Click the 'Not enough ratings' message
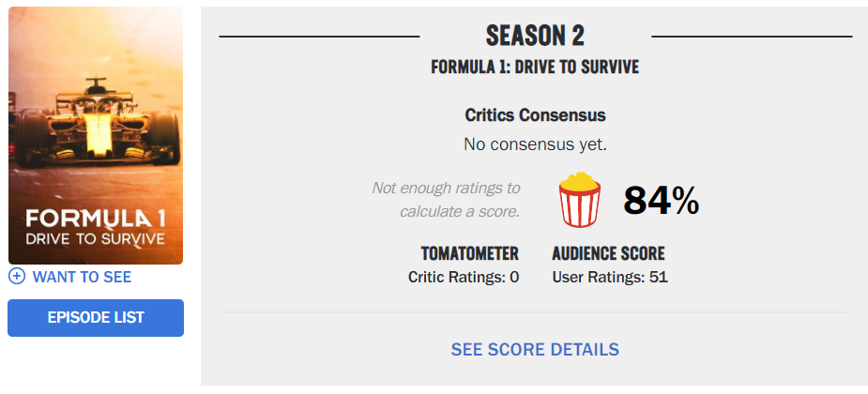Image resolution: width=868 pixels, height=394 pixels. click(446, 199)
